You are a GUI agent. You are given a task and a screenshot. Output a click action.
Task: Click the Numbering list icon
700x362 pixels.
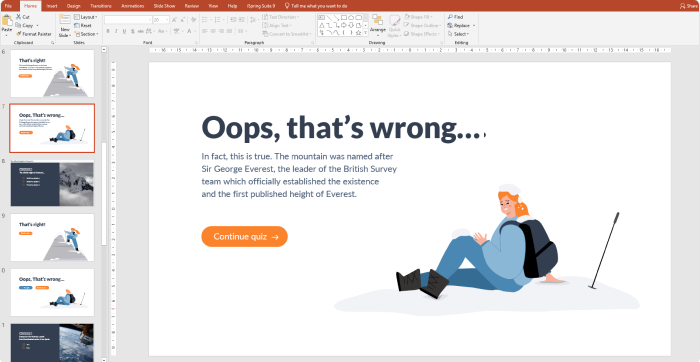click(218, 20)
